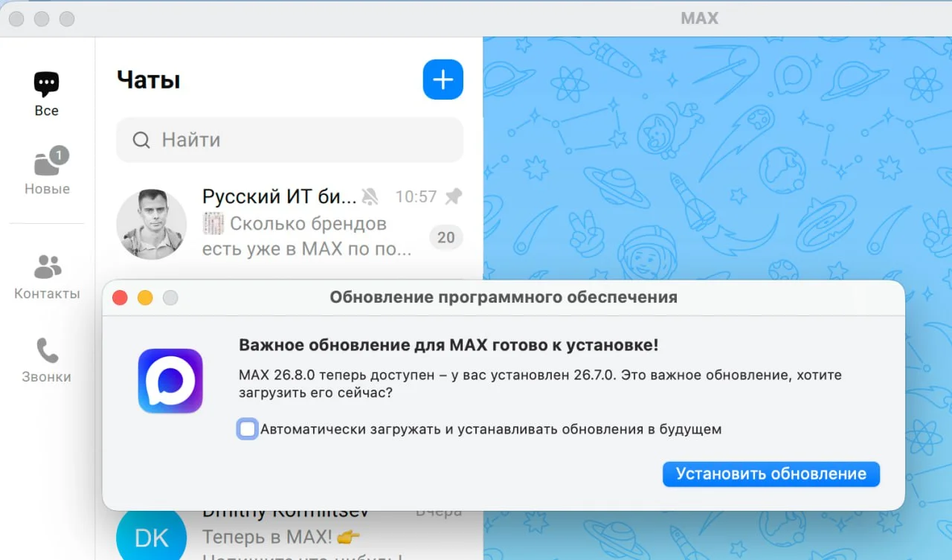This screenshot has height=560, width=952.
Task: Enable automatic update download checkbox
Action: (248, 429)
